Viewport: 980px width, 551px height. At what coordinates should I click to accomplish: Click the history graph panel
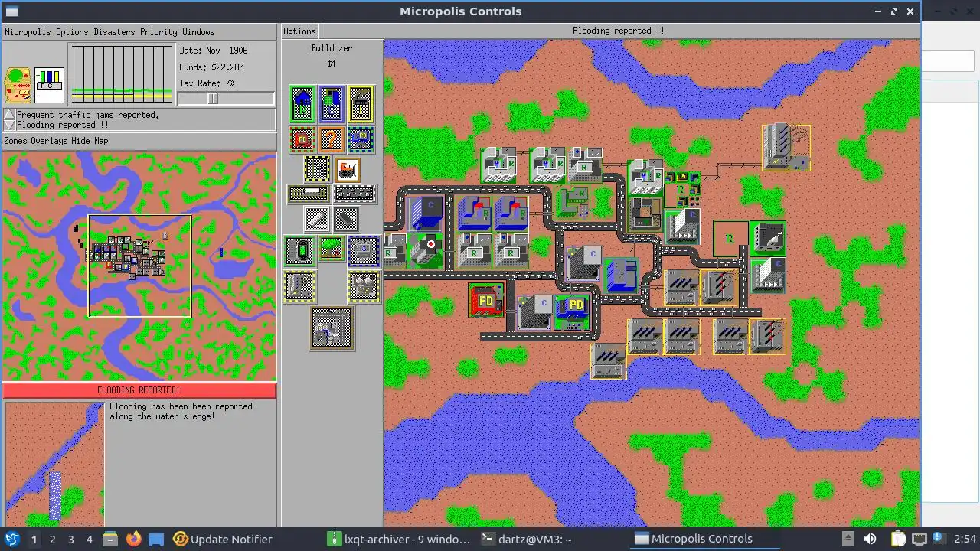pos(122,73)
